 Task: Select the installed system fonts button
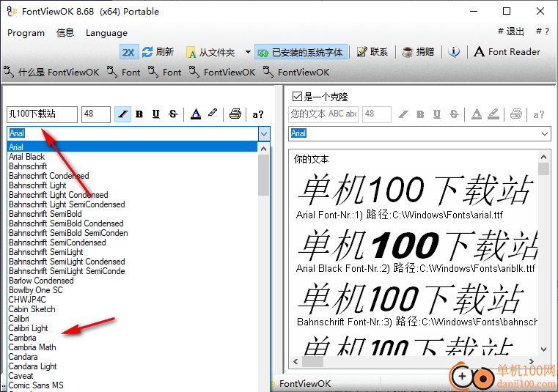point(301,53)
